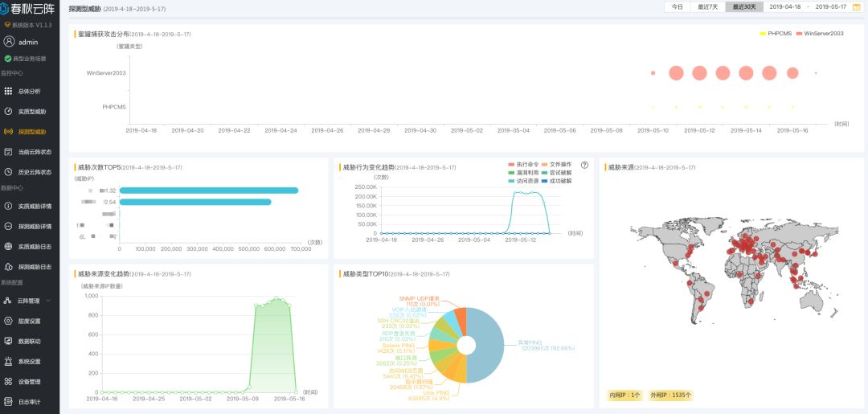Click the 探测威胁日志 icon in sidebar
Image resolution: width=868 pixels, height=414 pixels.
(8, 267)
